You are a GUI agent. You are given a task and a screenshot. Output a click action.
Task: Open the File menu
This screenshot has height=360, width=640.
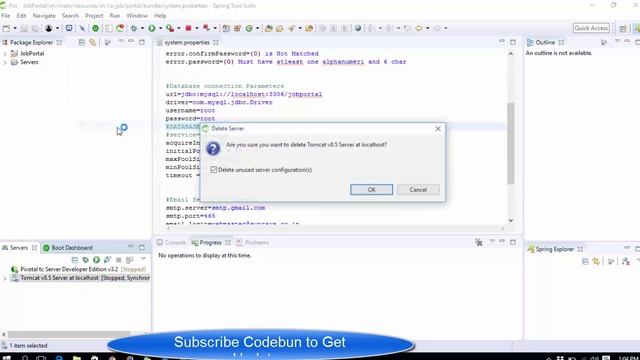(x=6, y=16)
